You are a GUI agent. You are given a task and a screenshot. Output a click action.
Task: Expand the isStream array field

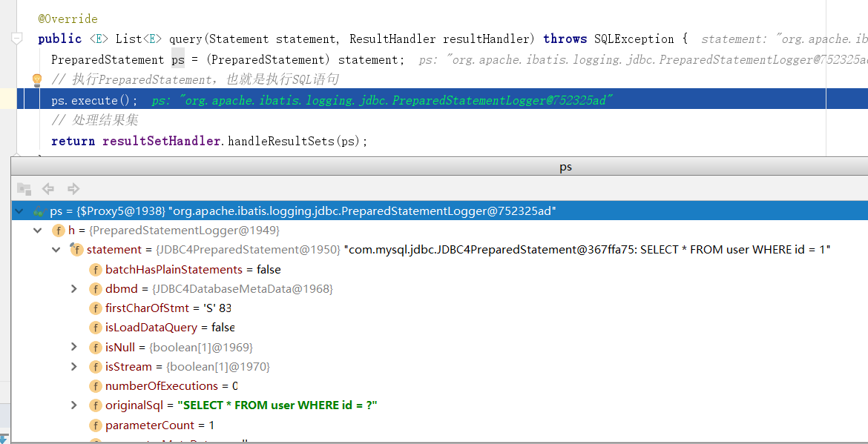pos(74,366)
